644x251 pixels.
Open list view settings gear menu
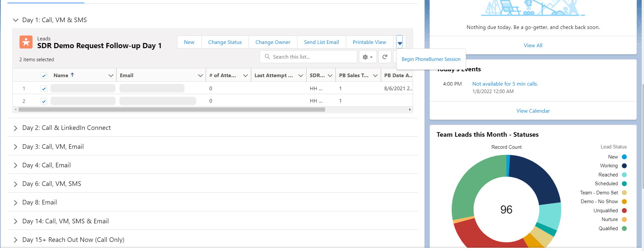click(x=367, y=57)
